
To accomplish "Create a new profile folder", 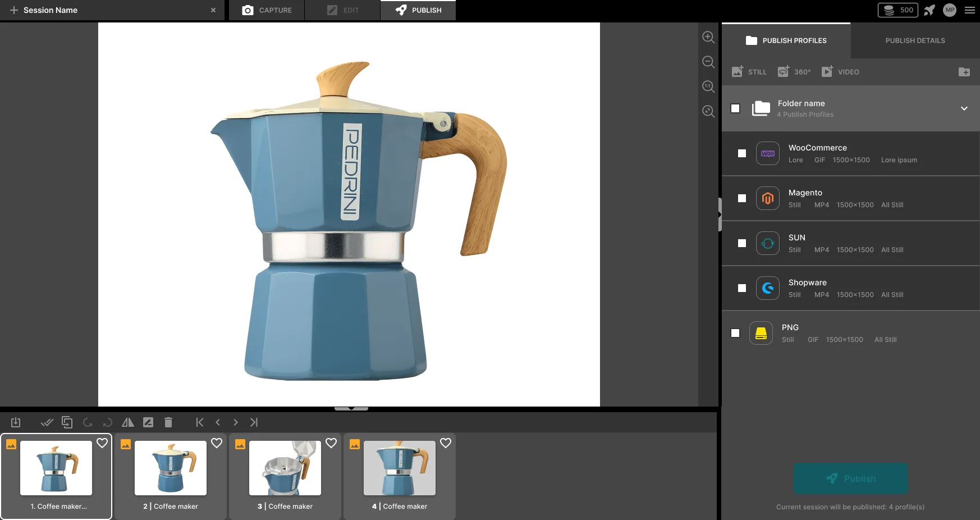I will coord(964,72).
